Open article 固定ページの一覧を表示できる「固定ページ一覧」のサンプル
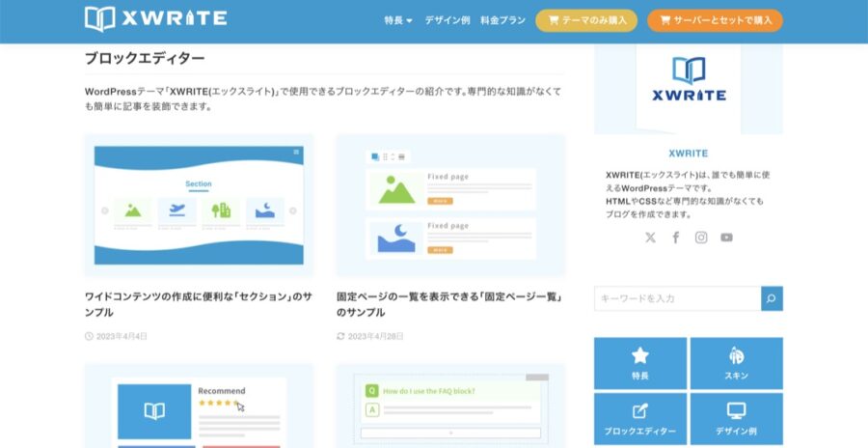Screen dimensions: 868x448 [x=449, y=304]
